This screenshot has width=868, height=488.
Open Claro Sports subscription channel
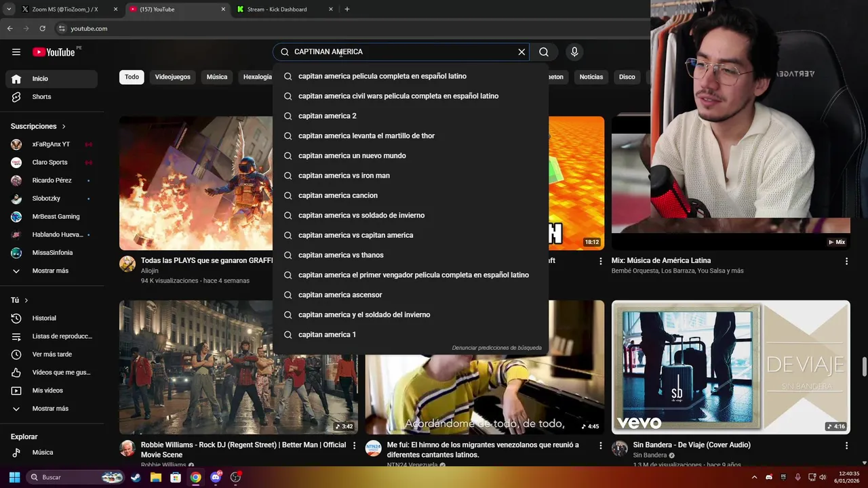click(52, 163)
